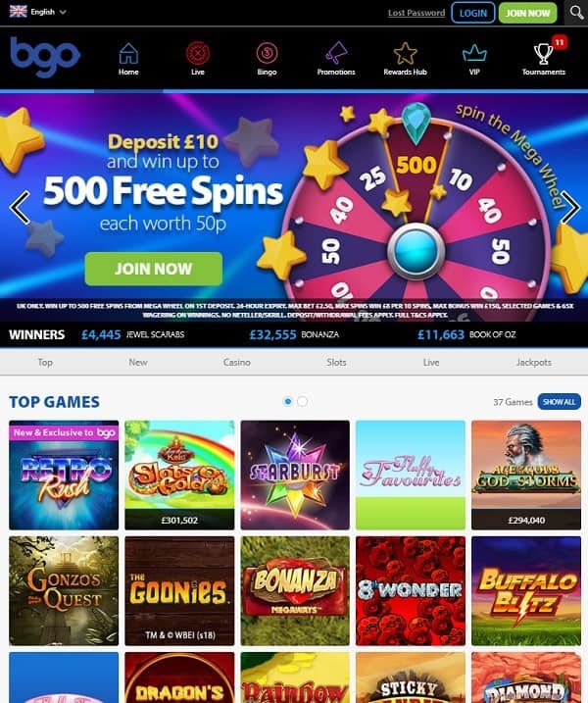Click the bgo logo
This screenshot has width=588, height=703.
tap(45, 57)
